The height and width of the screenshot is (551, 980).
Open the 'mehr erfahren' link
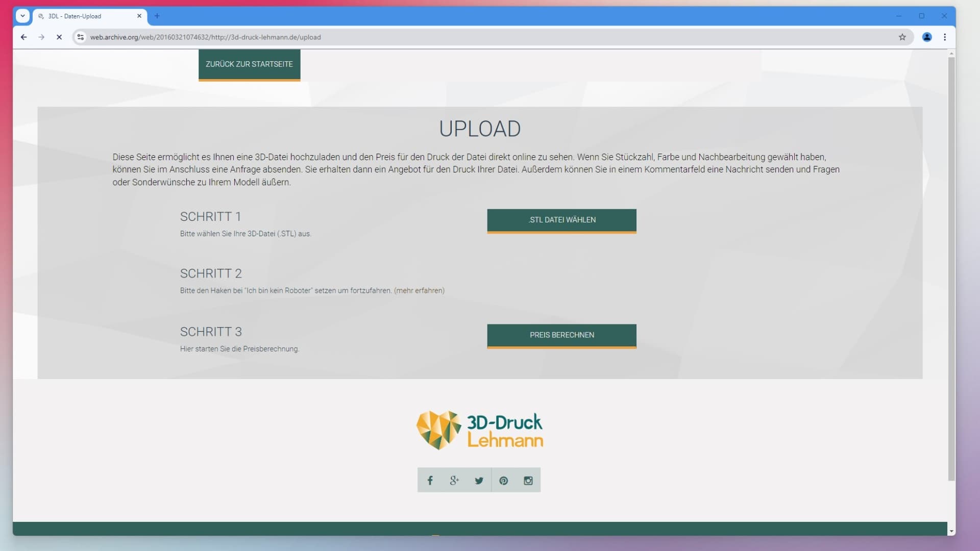click(419, 291)
